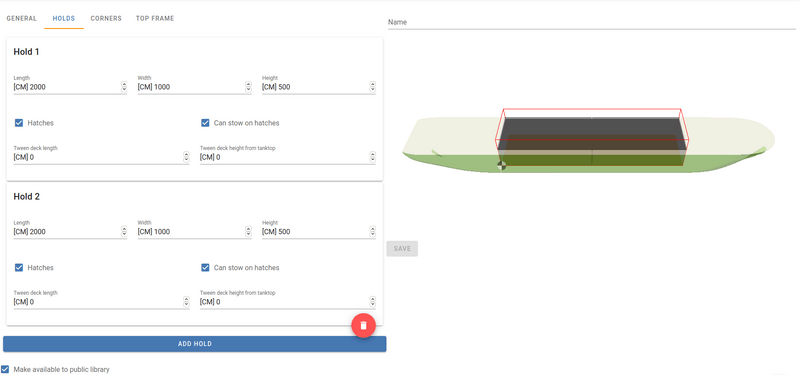
Task: Delete the hold with the red trash button
Action: [363, 326]
